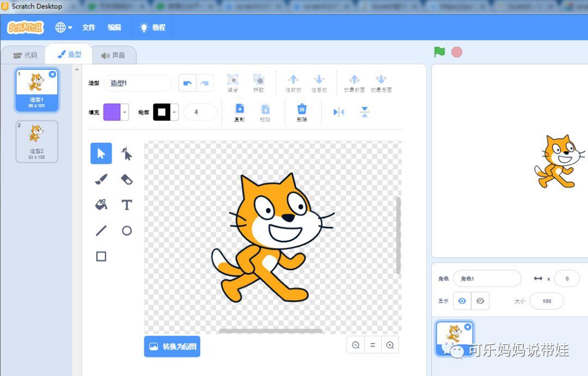The height and width of the screenshot is (376, 588).
Task: Select the Circle tool
Action: pos(127,231)
